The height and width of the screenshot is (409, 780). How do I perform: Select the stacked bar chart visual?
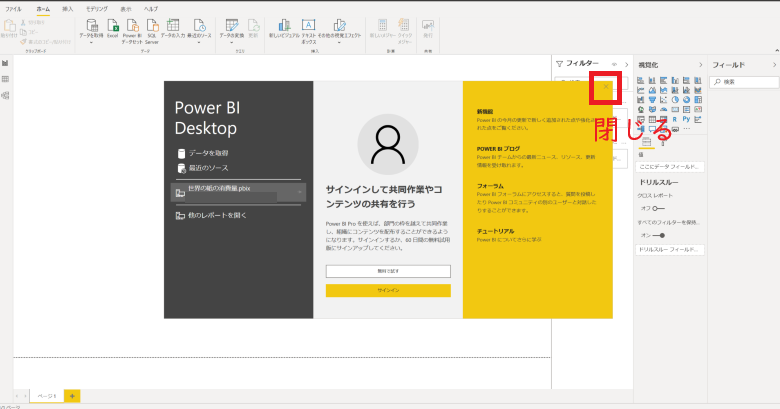click(x=641, y=80)
